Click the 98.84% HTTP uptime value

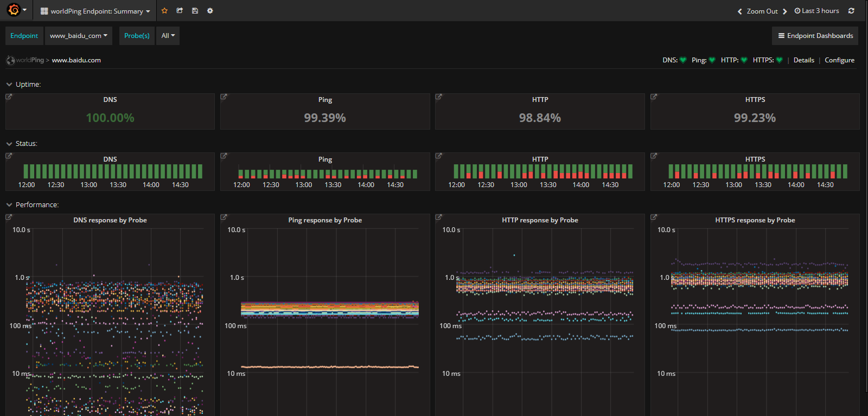click(x=540, y=118)
